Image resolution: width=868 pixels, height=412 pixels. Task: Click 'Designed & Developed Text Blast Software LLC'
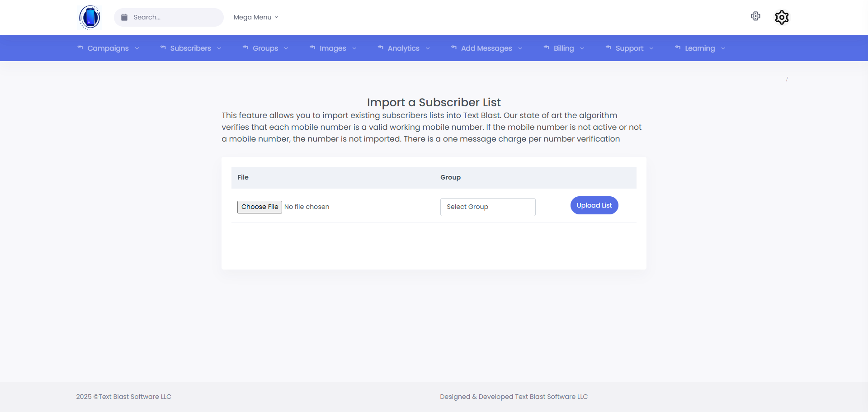tap(514, 397)
